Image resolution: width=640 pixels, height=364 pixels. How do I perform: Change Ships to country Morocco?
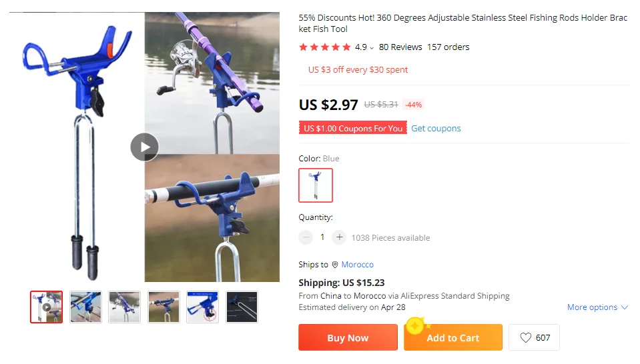tap(358, 265)
